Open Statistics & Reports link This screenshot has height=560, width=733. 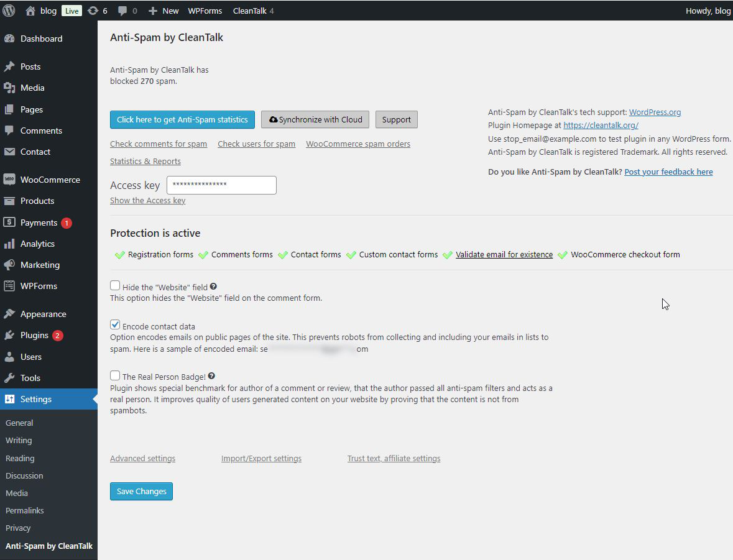pyautogui.click(x=145, y=161)
